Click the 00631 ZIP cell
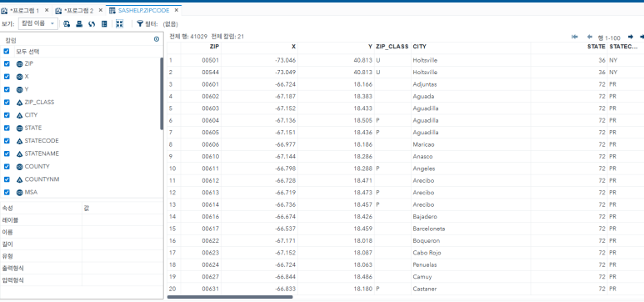 pyautogui.click(x=201, y=289)
